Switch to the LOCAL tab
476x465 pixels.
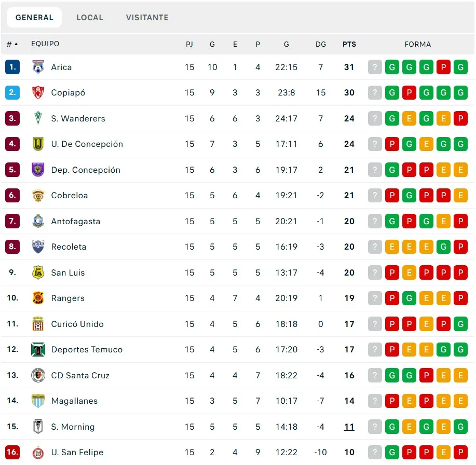90,18
